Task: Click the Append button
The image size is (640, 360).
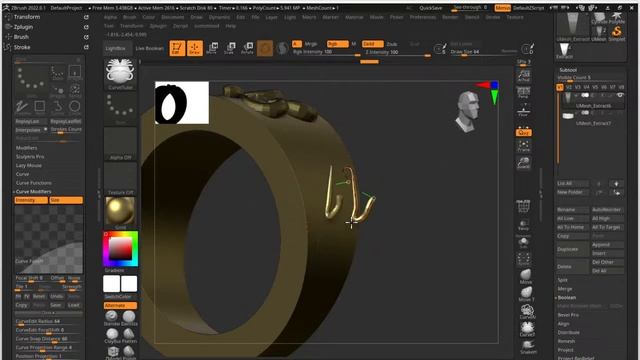Action: pyautogui.click(x=607, y=244)
